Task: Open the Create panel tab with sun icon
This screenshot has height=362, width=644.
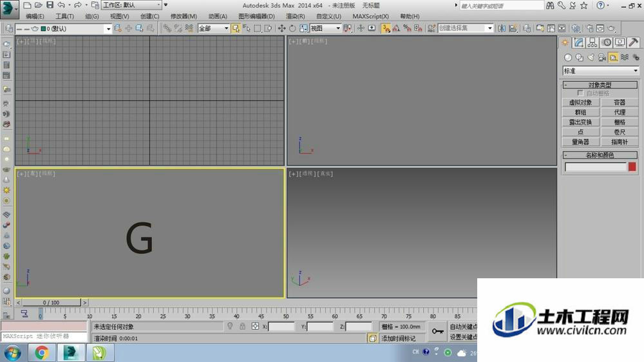Action: (x=565, y=43)
